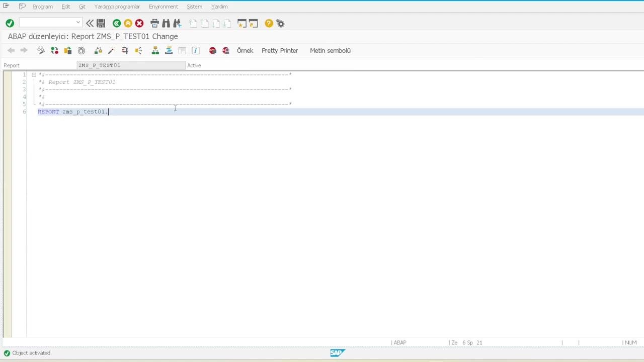
Task: Click the leftmost menu bar system icon
Action: tap(6, 6)
